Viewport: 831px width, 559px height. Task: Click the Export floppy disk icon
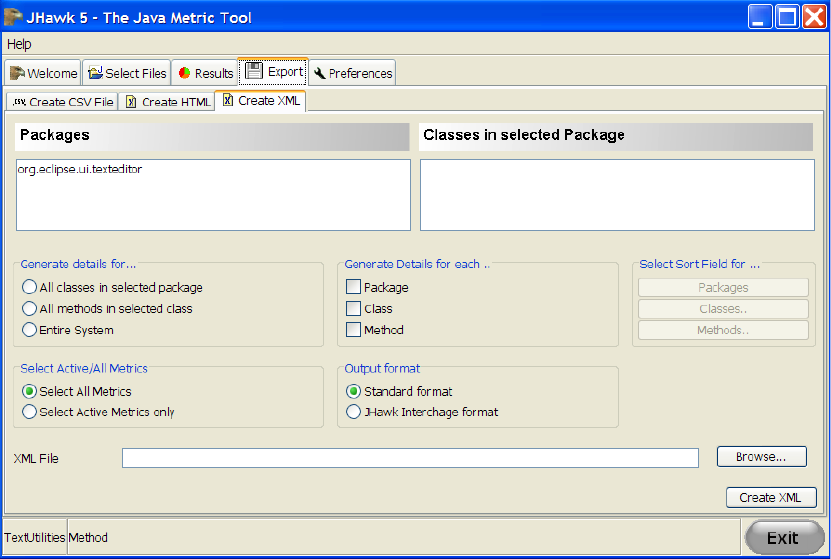[x=254, y=70]
